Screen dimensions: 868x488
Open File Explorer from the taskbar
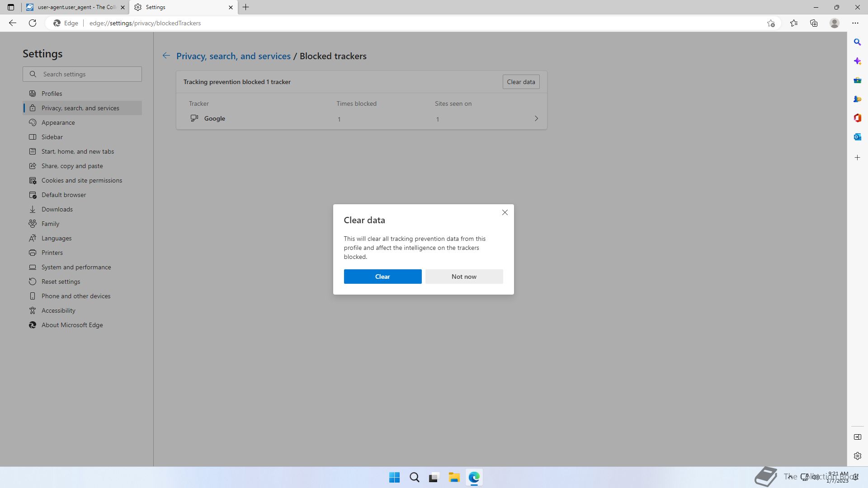pyautogui.click(x=454, y=477)
